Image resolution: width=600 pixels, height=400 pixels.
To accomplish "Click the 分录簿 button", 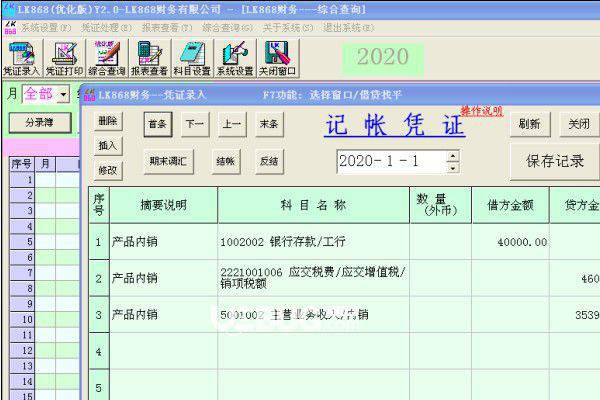I will pos(40,122).
